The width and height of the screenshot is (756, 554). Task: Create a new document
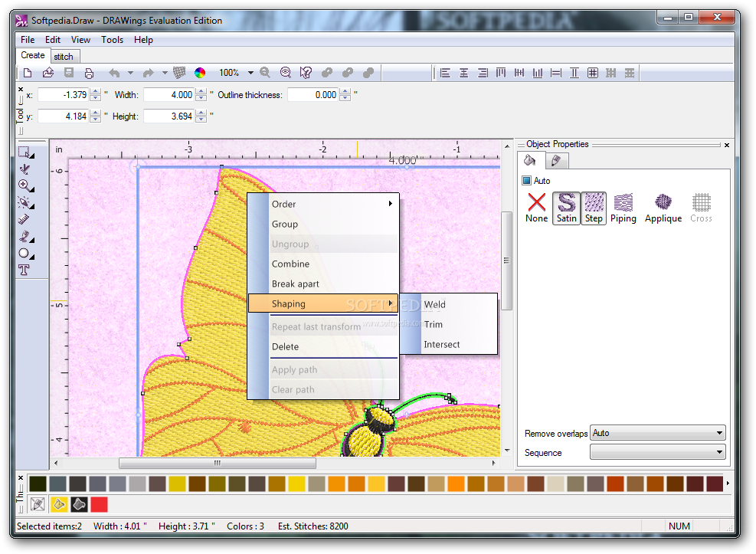click(28, 73)
